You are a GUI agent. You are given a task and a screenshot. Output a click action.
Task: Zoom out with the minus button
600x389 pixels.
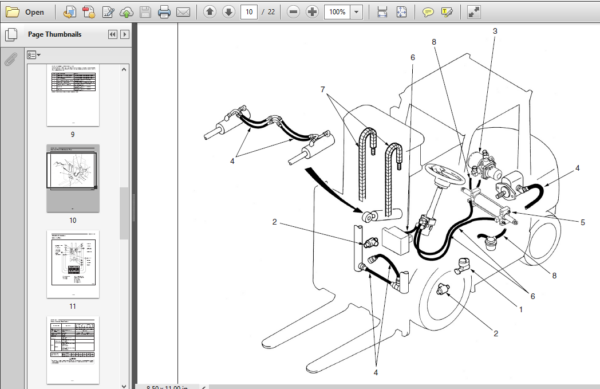[x=293, y=12]
